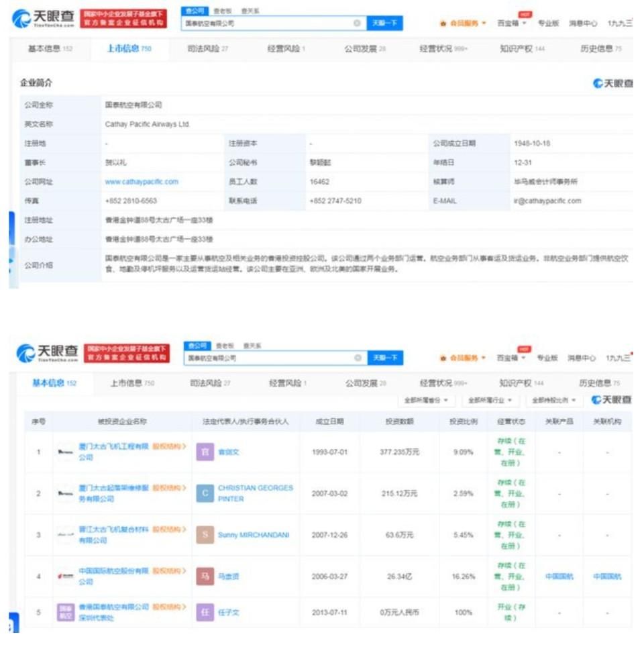Open 公司发展 tab in upper screenshot
This screenshot has width=644, height=649.
click(365, 49)
